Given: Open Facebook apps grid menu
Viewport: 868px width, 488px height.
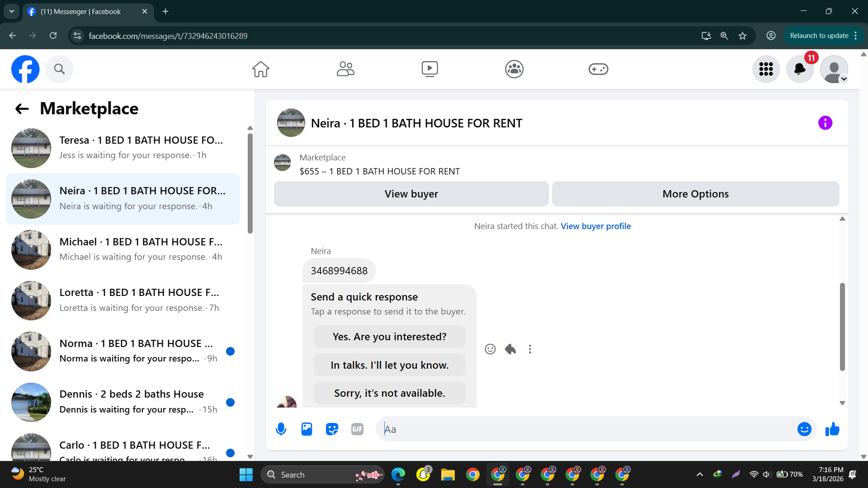Looking at the screenshot, I should 766,69.
